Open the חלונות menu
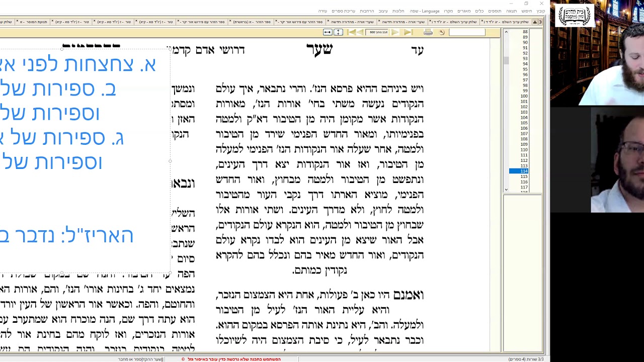 [x=398, y=11]
